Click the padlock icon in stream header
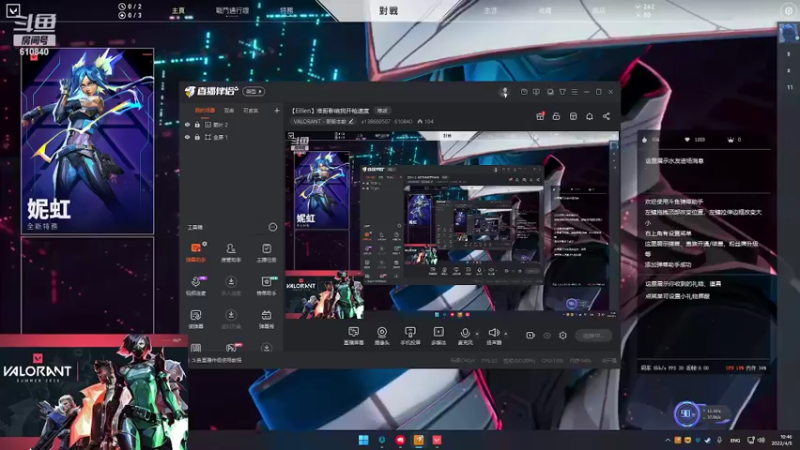This screenshot has width=800, height=450. pyautogui.click(x=556, y=116)
